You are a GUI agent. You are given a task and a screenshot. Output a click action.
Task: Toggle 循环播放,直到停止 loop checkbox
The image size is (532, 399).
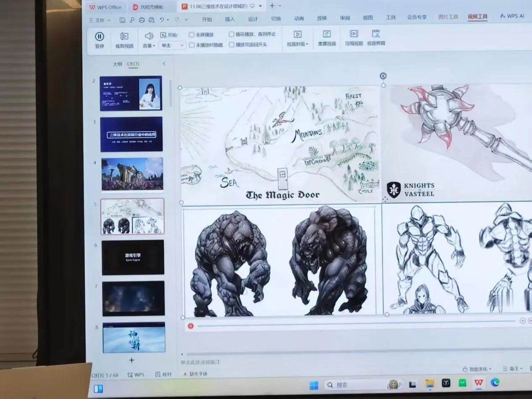click(x=231, y=34)
